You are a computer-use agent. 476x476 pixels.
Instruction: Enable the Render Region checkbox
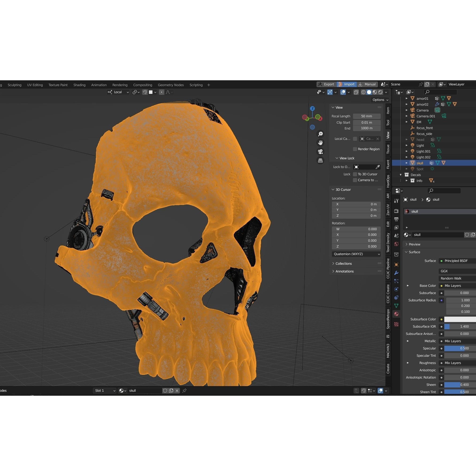tap(355, 149)
